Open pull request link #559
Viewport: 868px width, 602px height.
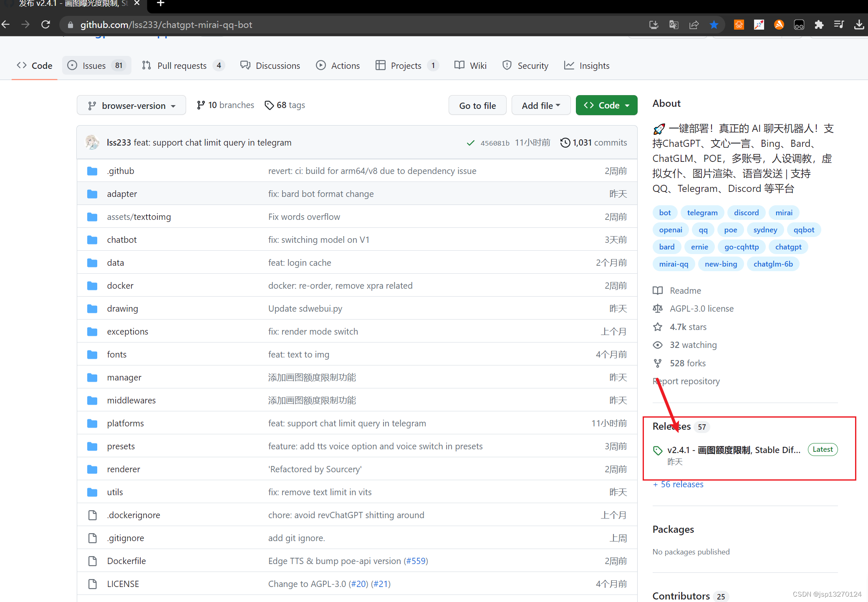tap(416, 561)
